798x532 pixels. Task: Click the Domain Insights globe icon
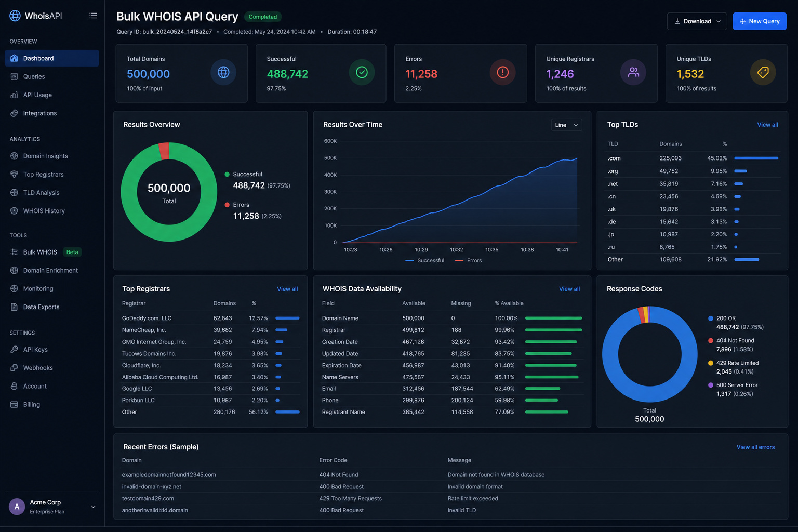pos(14,156)
